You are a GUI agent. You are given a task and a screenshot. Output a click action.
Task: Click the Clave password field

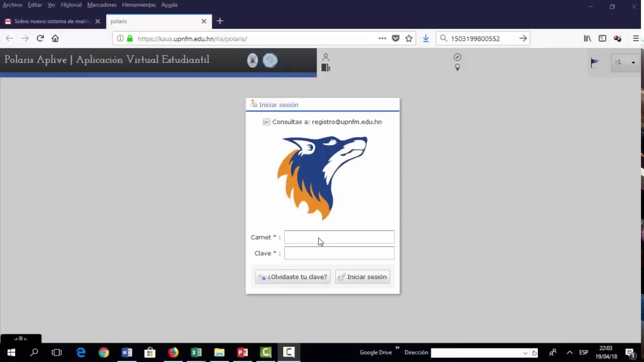(339, 253)
